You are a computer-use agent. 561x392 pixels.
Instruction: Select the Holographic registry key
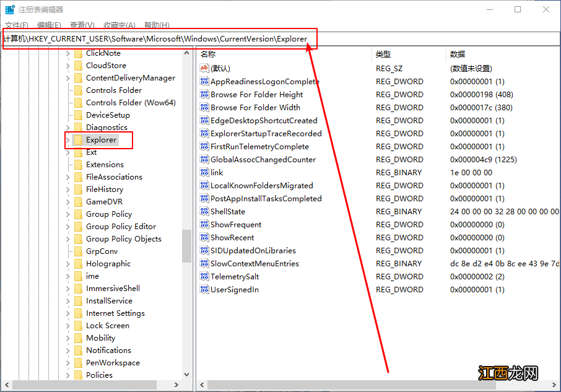point(108,264)
